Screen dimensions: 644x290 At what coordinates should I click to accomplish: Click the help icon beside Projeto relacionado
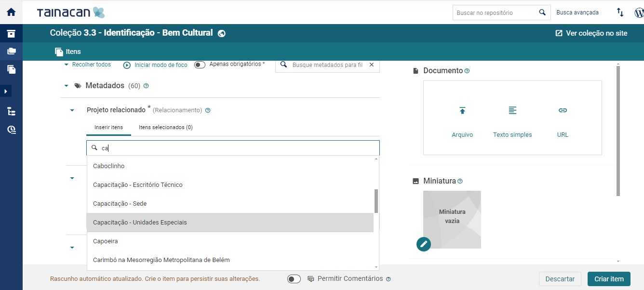(208, 110)
